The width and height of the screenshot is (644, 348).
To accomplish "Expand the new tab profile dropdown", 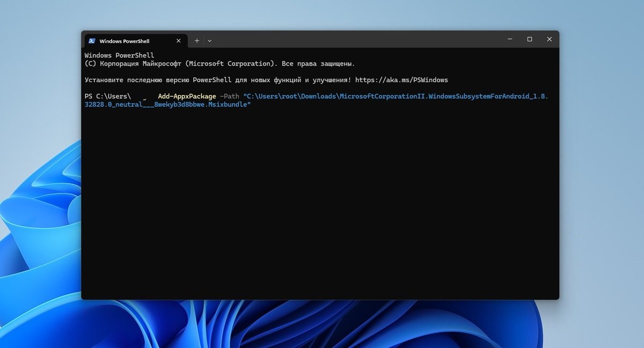I will [x=209, y=41].
